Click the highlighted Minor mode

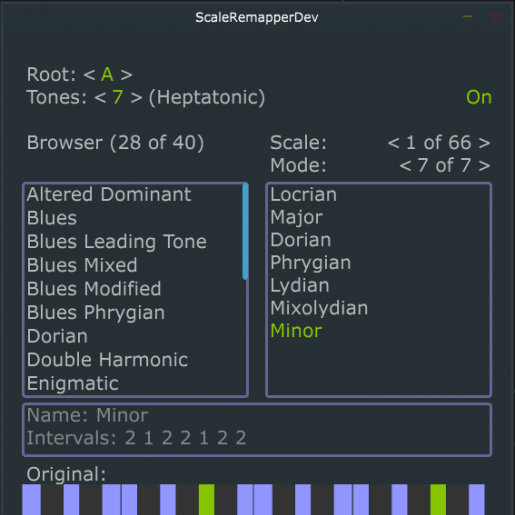coord(296,331)
